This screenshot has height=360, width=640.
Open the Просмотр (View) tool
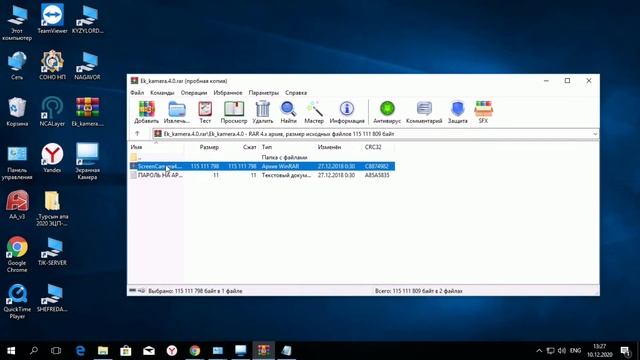(234, 112)
